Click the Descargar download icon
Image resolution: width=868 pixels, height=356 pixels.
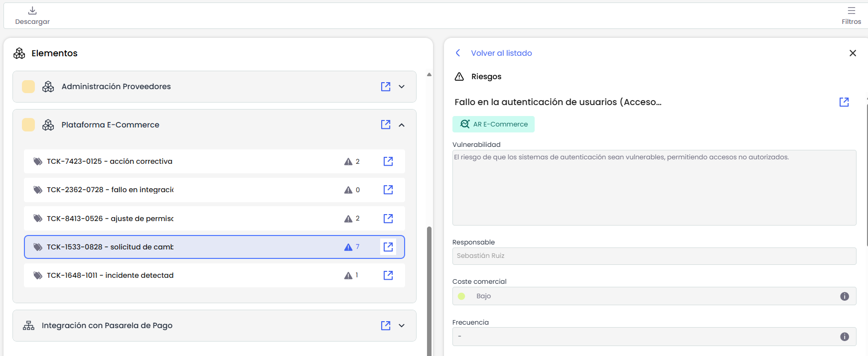(x=32, y=11)
